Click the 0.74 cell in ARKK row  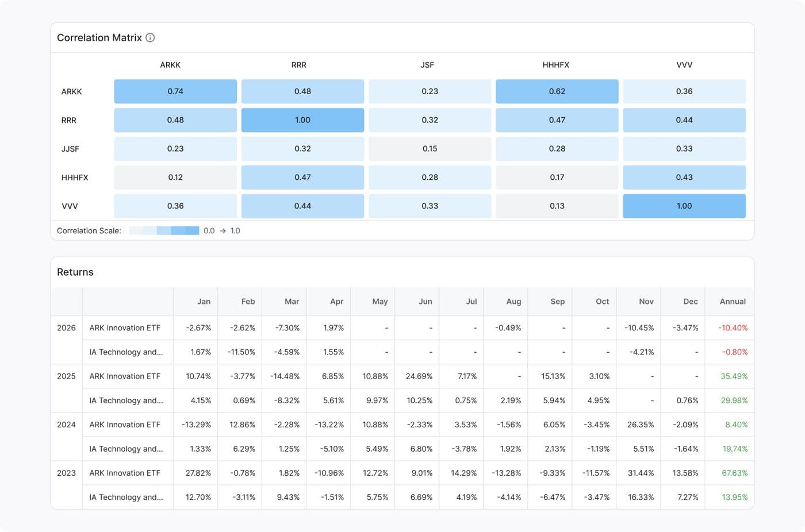(175, 91)
